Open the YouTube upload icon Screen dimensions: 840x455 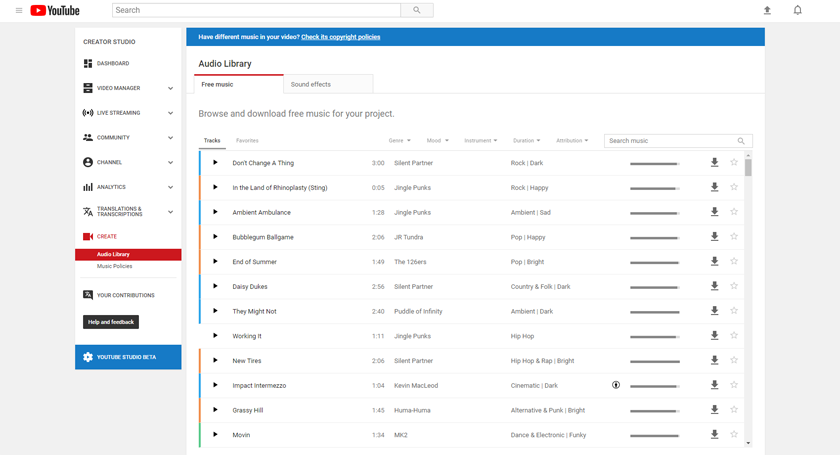click(x=767, y=10)
